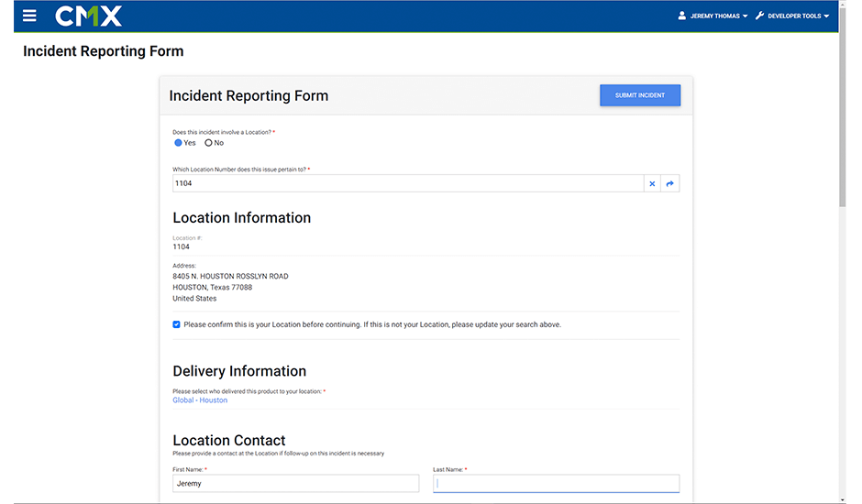This screenshot has height=504, width=862.
Task: Click the Developer Tools wrench icon
Action: tap(759, 16)
